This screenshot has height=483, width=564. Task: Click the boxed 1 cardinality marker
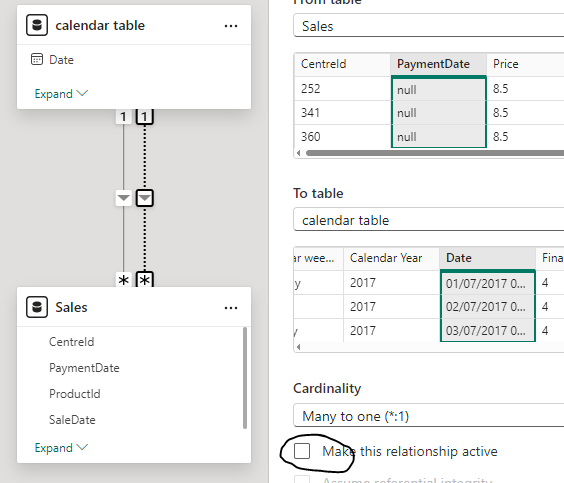click(x=145, y=116)
